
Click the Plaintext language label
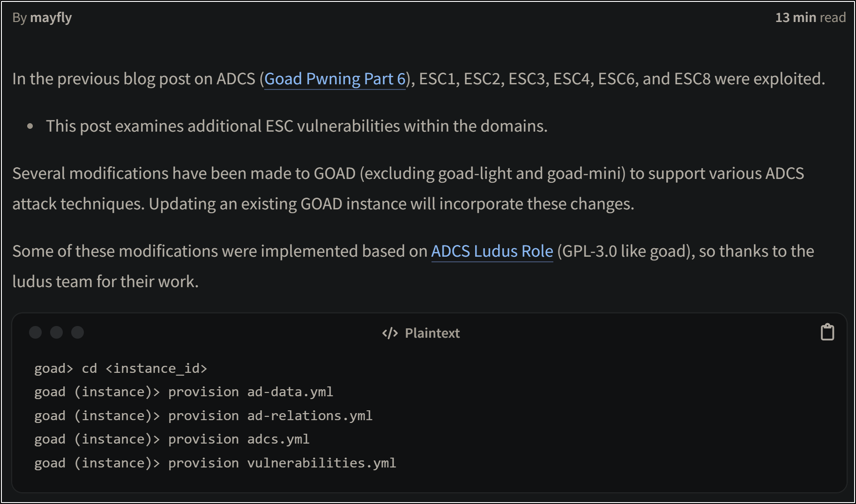coord(432,333)
